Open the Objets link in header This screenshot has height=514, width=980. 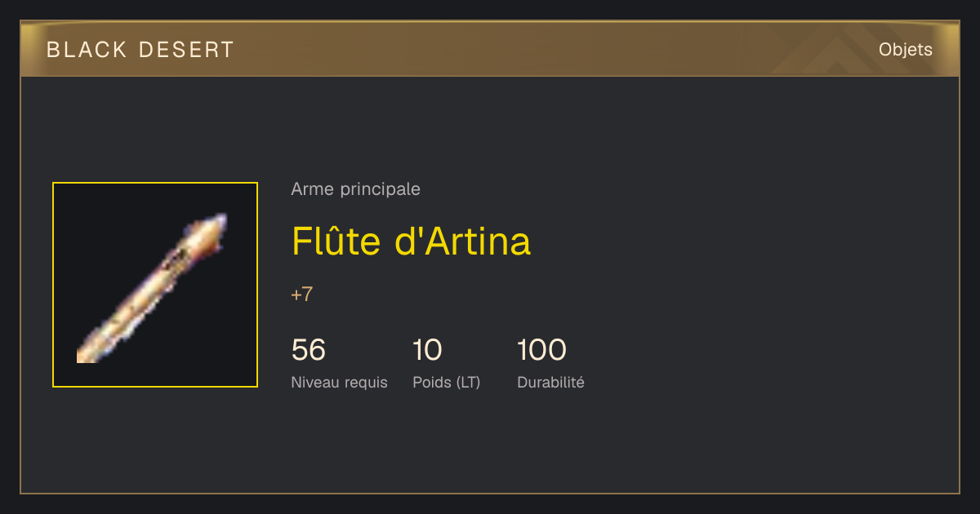[905, 50]
